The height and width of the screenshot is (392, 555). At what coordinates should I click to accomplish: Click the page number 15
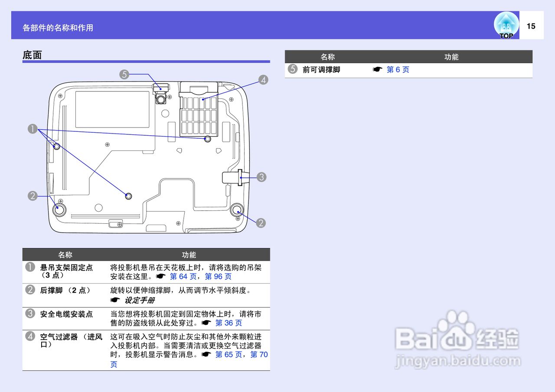point(531,25)
